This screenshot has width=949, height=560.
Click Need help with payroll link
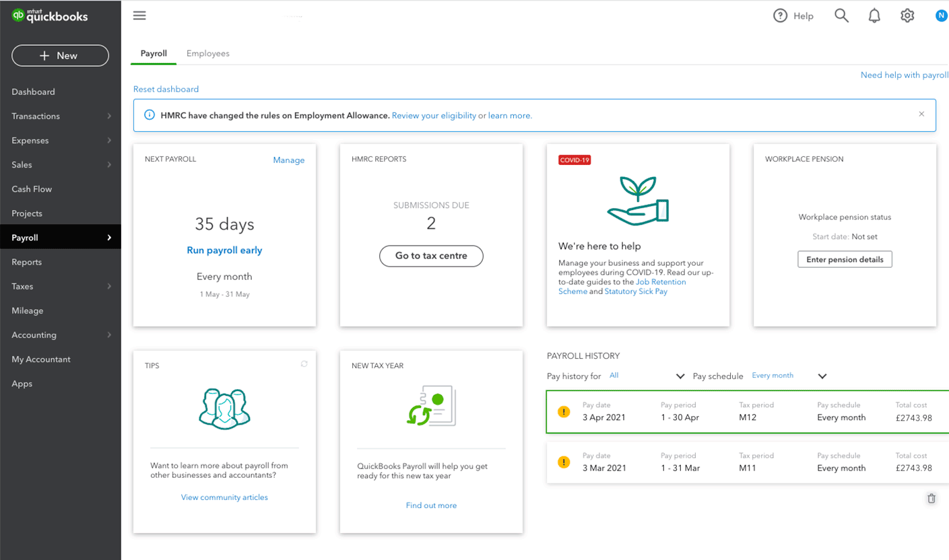pos(905,75)
